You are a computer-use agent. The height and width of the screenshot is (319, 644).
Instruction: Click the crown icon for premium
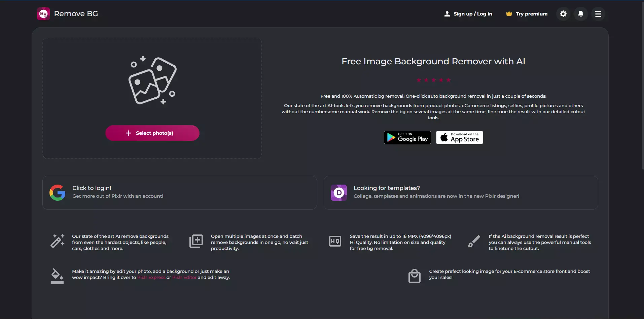coord(509,14)
